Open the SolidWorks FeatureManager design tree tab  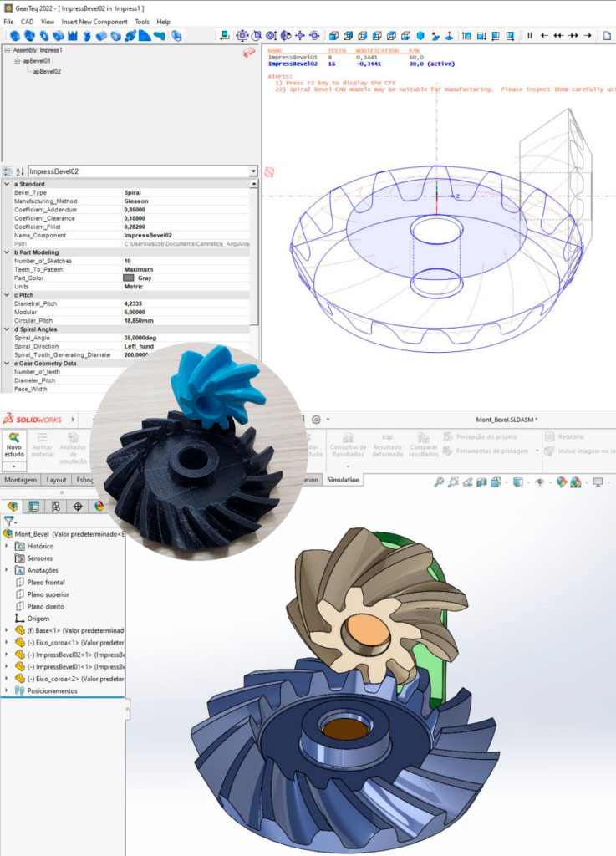[x=13, y=506]
